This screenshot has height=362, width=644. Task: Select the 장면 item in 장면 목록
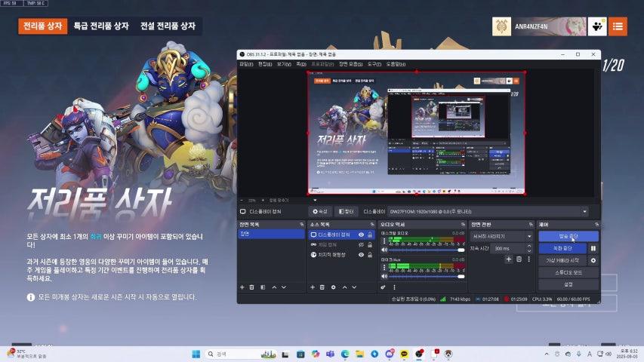point(271,234)
